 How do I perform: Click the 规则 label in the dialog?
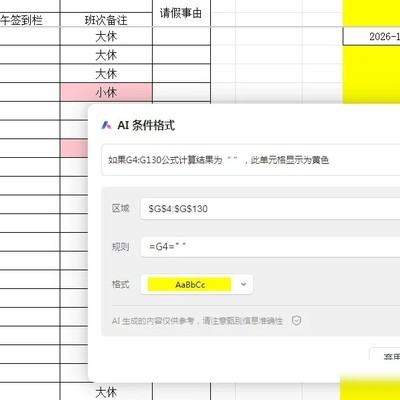click(120, 247)
